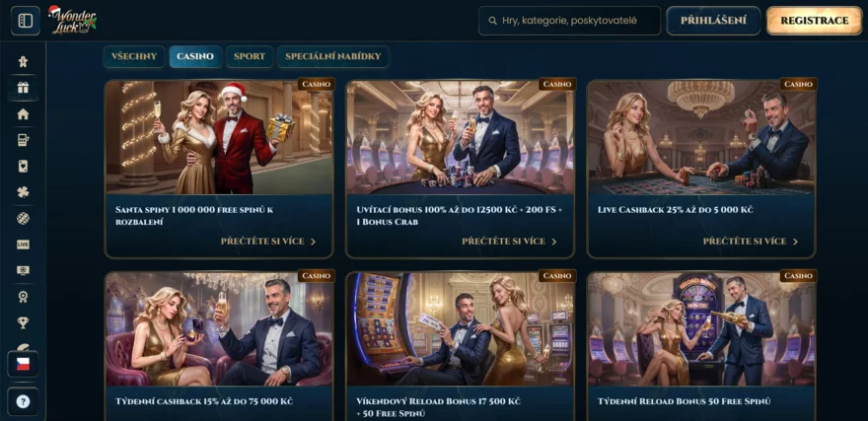
Task: Open the gingerbread man sidebar icon
Action: 23,61
